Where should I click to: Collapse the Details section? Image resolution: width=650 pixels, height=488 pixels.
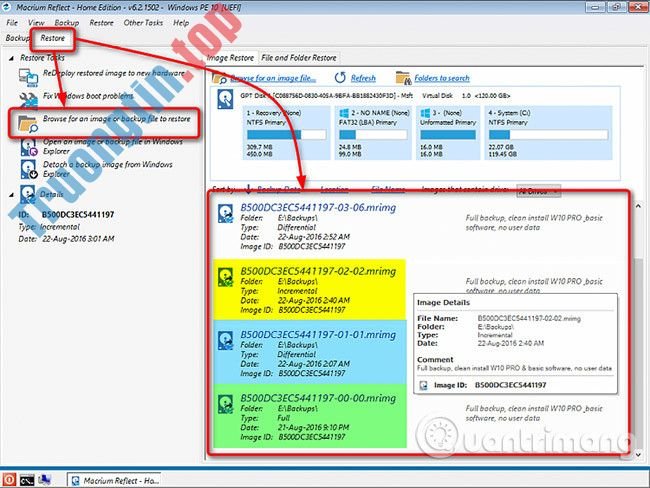(11, 194)
